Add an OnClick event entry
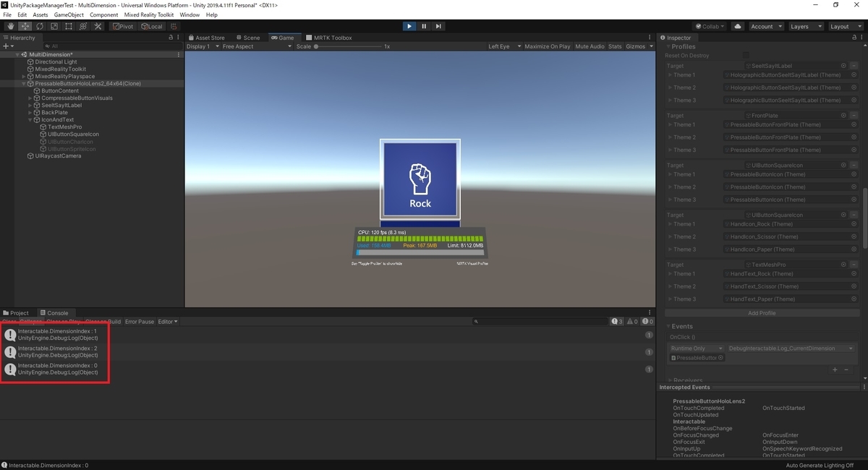Viewport: 868px width, 470px height. (x=835, y=369)
